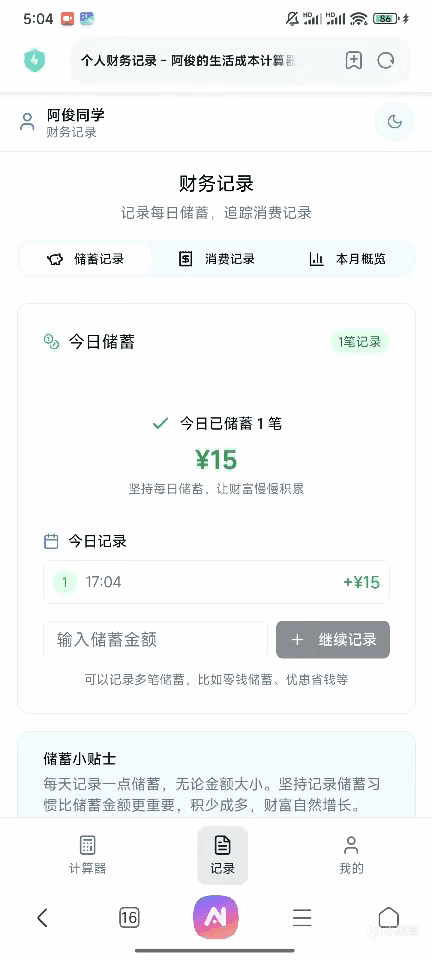
Task: Tap the central AI assistant button
Action: (x=216, y=917)
